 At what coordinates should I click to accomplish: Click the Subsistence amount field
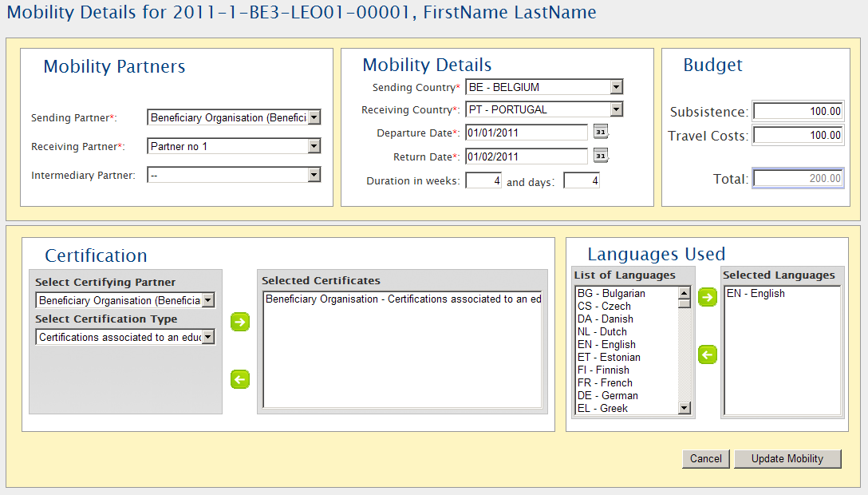[799, 111]
